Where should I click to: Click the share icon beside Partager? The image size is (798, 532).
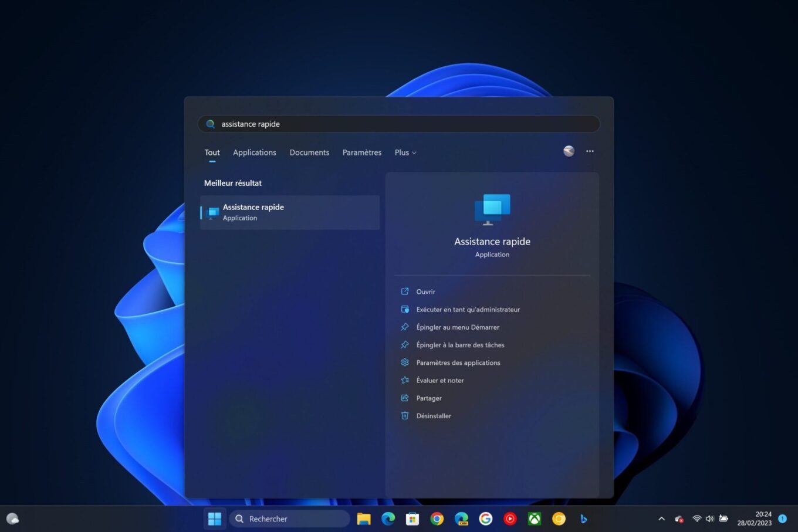(405, 398)
